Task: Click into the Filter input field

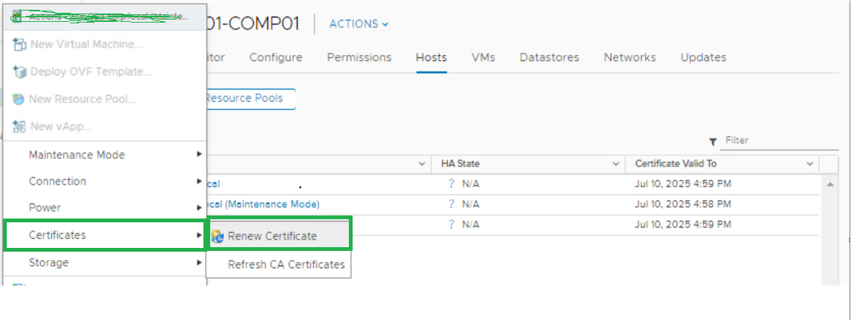Action: (779, 141)
